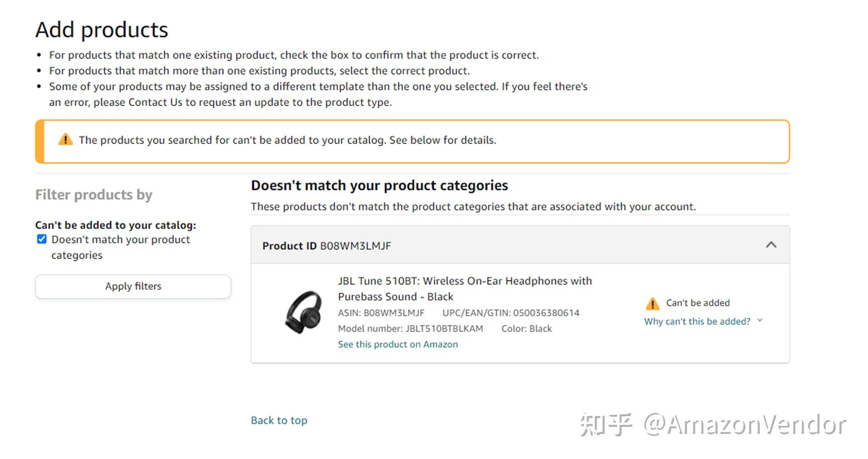Click the "Can't be added" status text
Screen dimensions: 868x459
coord(697,303)
